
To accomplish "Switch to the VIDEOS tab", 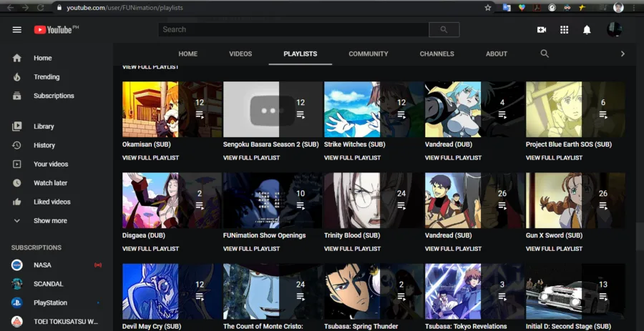I will (x=240, y=54).
